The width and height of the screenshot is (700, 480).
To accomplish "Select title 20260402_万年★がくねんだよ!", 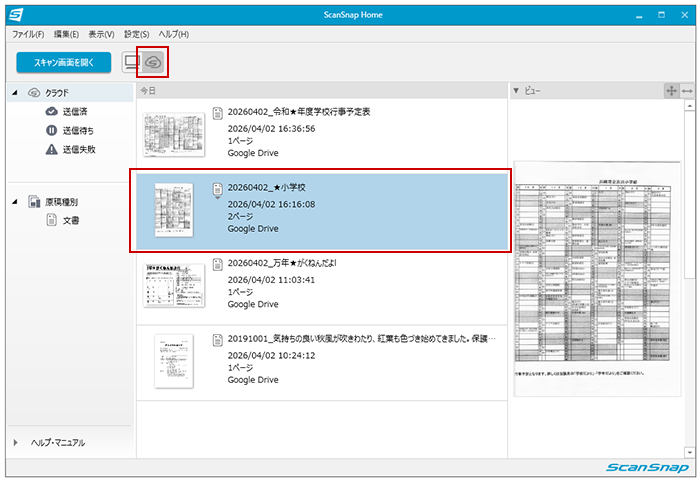I will (282, 263).
